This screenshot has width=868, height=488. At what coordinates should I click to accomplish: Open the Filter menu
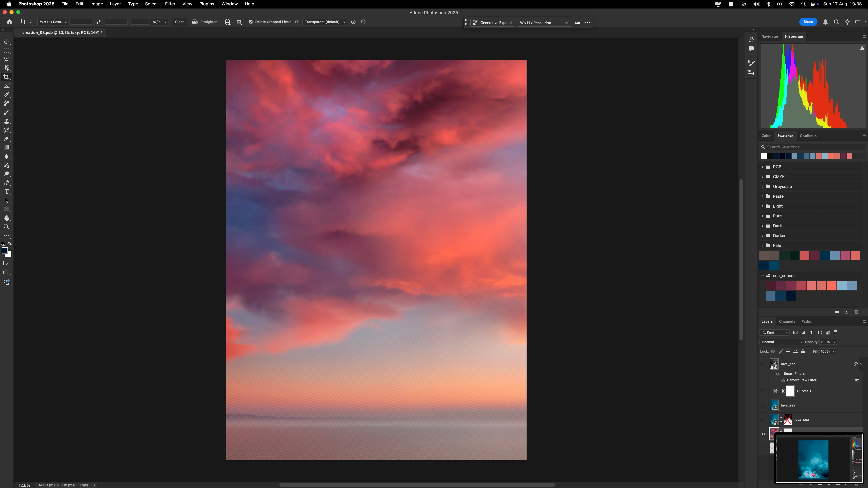pyautogui.click(x=170, y=4)
